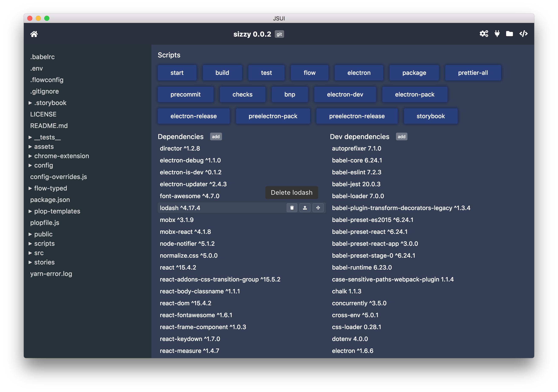The height and width of the screenshot is (392, 558).
Task: Click the move arrows icon for lodash
Action: [318, 208]
